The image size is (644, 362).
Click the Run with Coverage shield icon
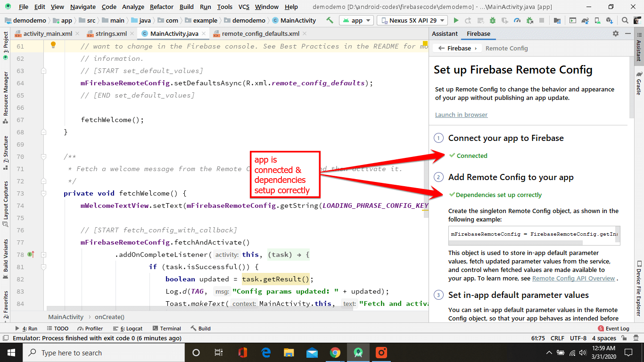[x=505, y=20]
